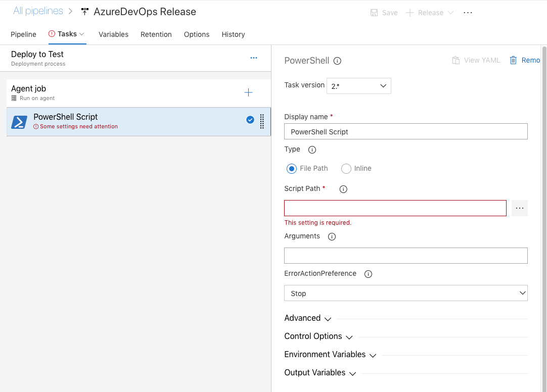547x392 pixels.
Task: Click the PowerShell task info icon
Action: click(338, 61)
